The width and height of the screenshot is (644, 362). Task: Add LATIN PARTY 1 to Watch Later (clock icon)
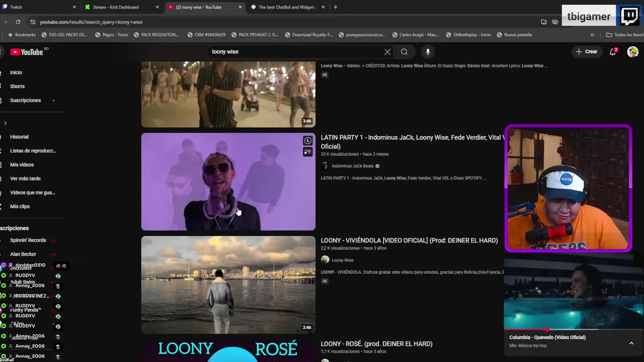pyautogui.click(x=307, y=141)
